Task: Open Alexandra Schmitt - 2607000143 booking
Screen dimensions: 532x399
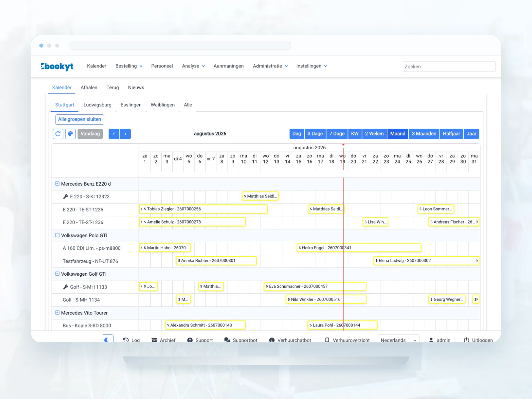Action: pyautogui.click(x=205, y=325)
